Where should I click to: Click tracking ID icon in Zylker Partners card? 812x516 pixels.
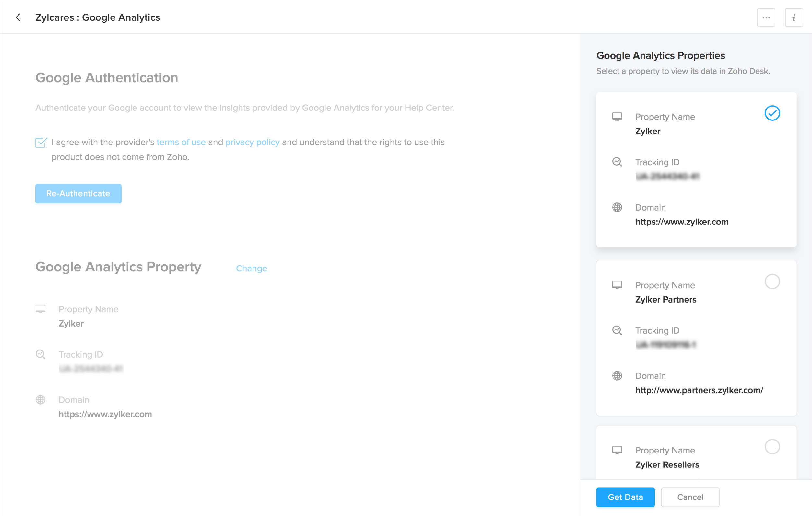coord(617,330)
